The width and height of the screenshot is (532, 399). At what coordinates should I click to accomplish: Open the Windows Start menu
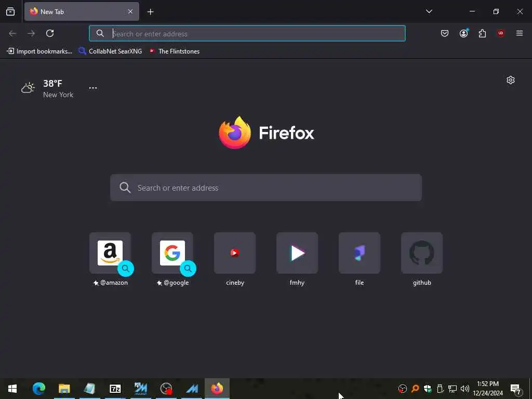[x=12, y=389]
